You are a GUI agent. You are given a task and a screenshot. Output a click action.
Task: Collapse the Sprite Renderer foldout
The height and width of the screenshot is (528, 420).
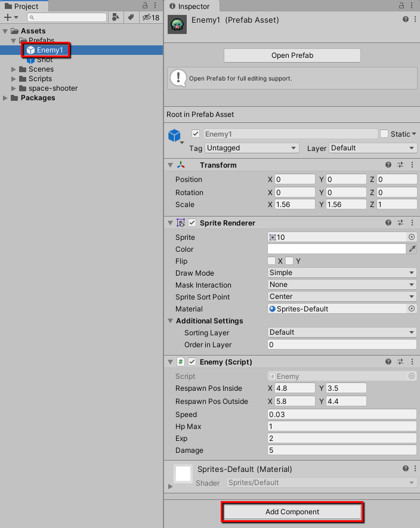pyautogui.click(x=171, y=223)
